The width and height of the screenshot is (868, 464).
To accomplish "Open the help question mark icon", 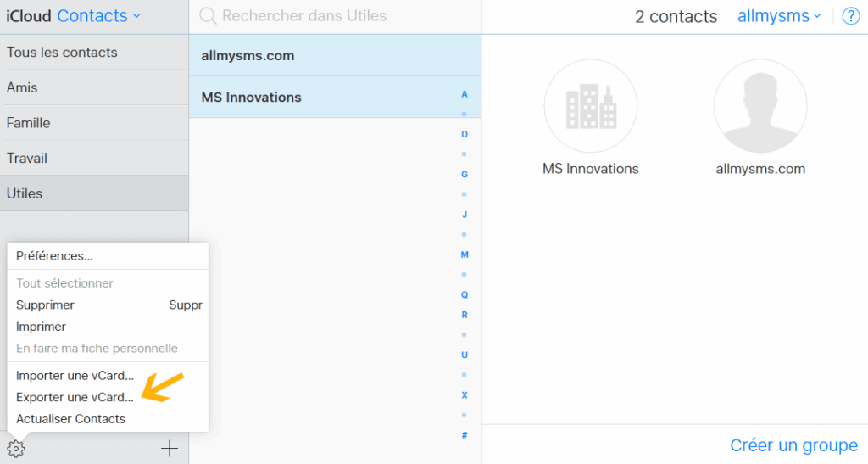I will pyautogui.click(x=851, y=17).
